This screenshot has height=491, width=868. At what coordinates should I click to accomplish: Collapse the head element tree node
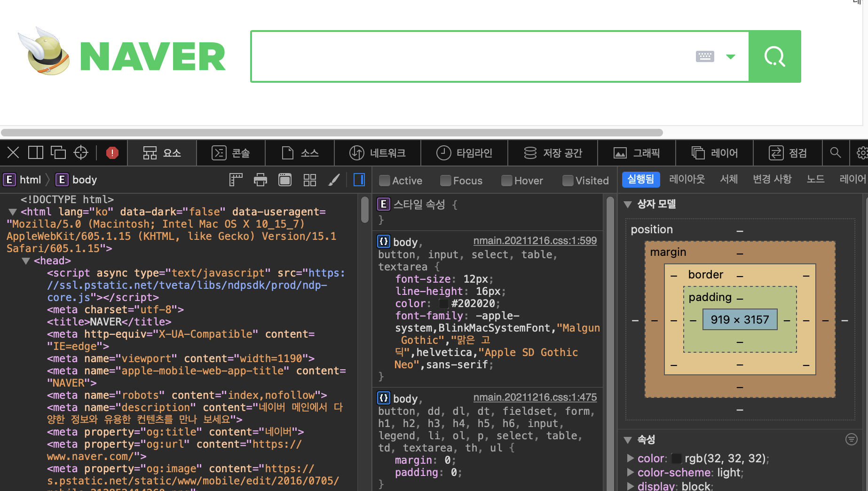point(26,261)
